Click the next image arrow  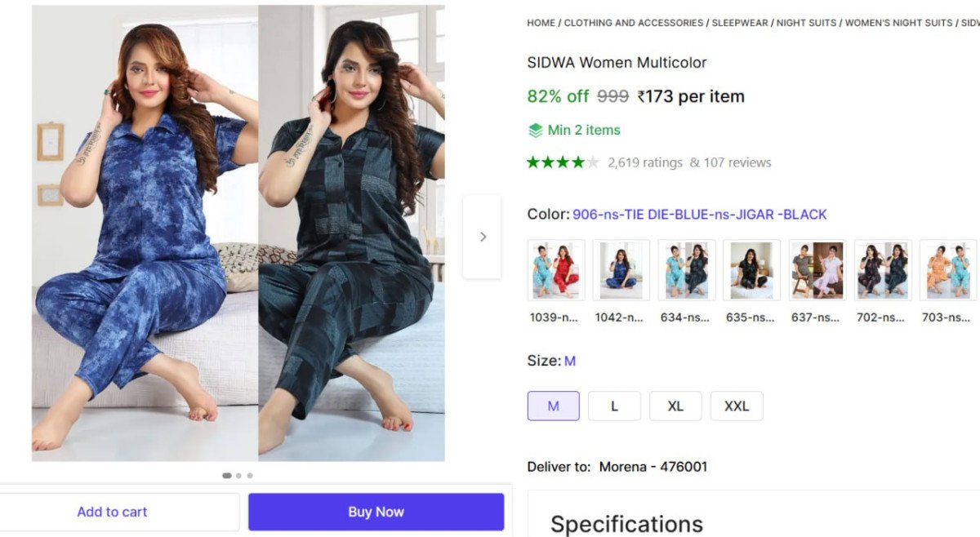click(482, 237)
